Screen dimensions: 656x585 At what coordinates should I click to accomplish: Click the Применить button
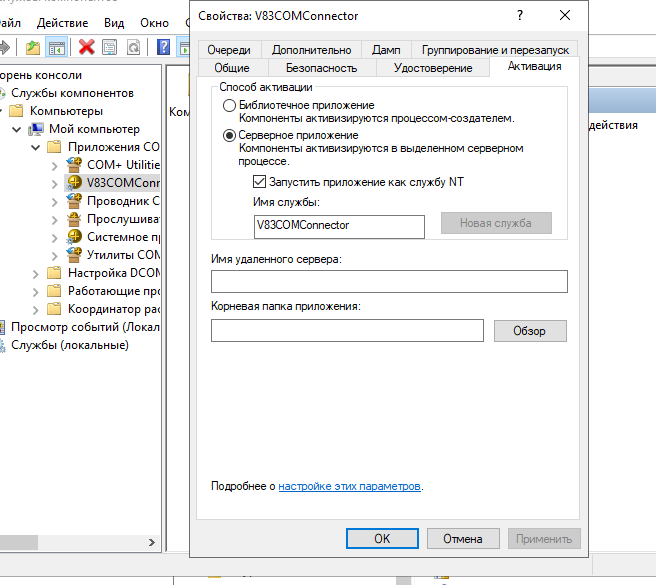(544, 538)
